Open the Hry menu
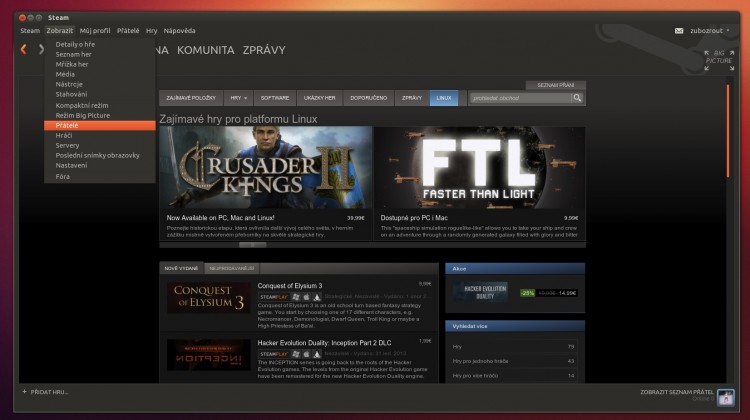Image resolution: width=750 pixels, height=420 pixels. pos(152,31)
